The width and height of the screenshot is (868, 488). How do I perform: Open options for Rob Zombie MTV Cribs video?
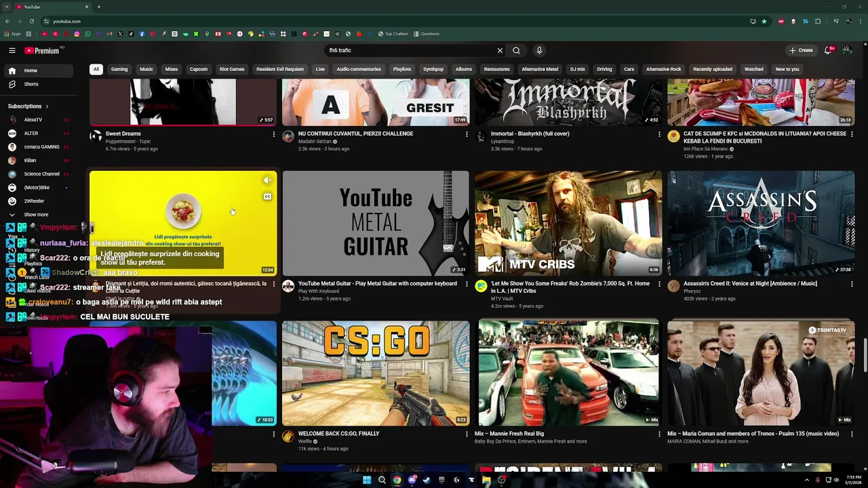click(x=658, y=284)
